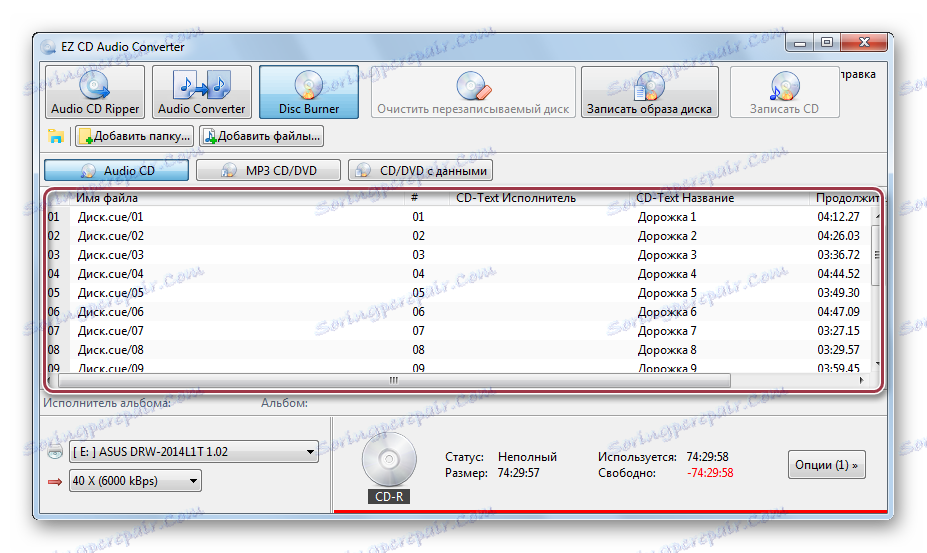Click Очистить перезаписываемый диск button
Viewport: 927px width, 553px height.
pos(473,92)
